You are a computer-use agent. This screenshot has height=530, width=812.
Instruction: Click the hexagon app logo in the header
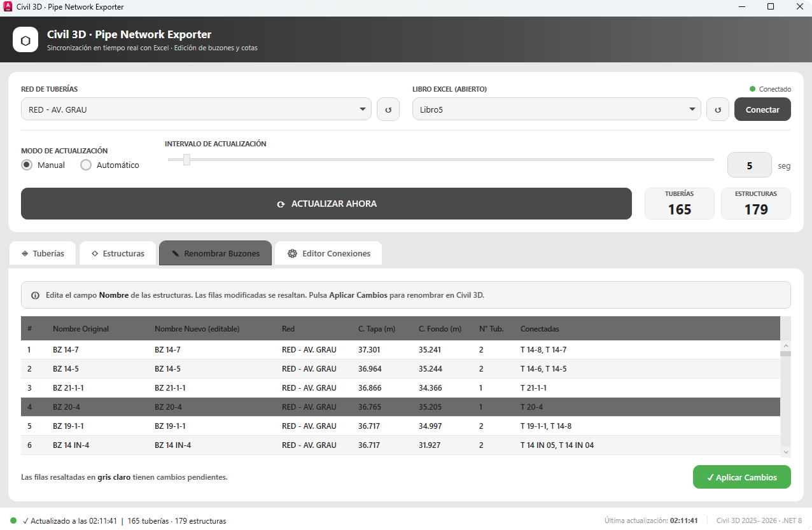[25, 39]
